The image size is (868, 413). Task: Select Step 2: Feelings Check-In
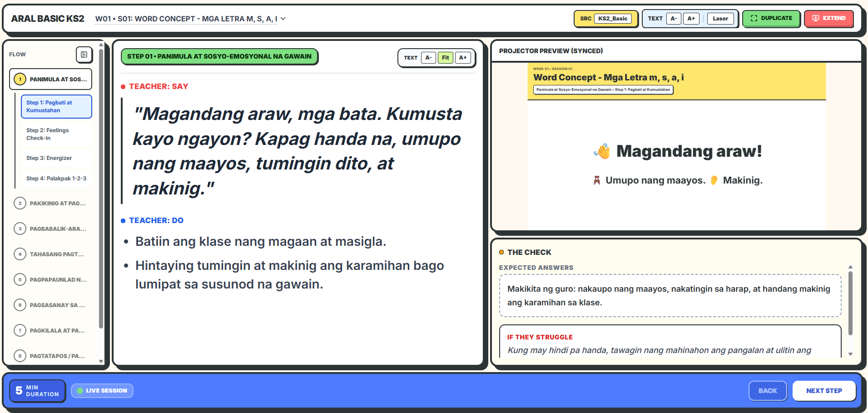(x=56, y=134)
